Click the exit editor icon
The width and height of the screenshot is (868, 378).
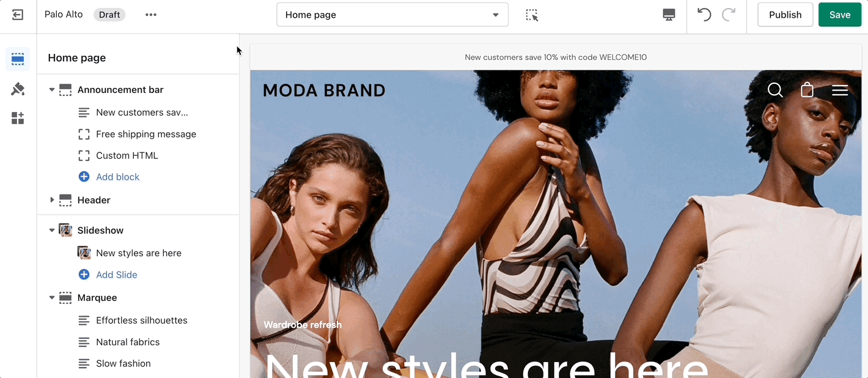coord(18,15)
